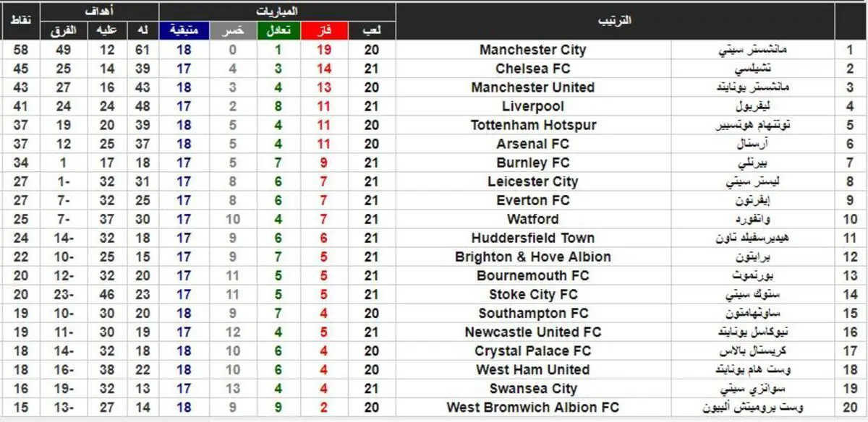Select the Arabic name 'مانشستر يونايتد'
This screenshot has width=868, height=422.
pos(753,87)
